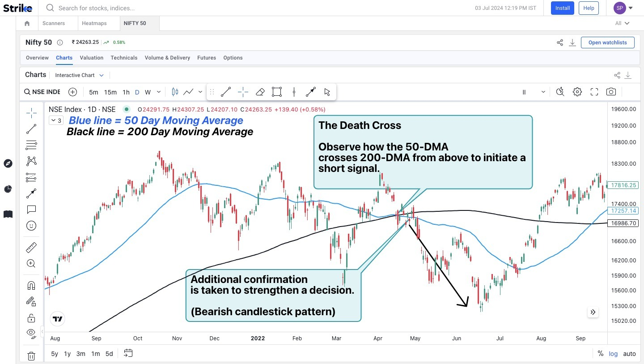Click Open watchlists button
Viewport: 644px width, 364px height.
pyautogui.click(x=608, y=43)
